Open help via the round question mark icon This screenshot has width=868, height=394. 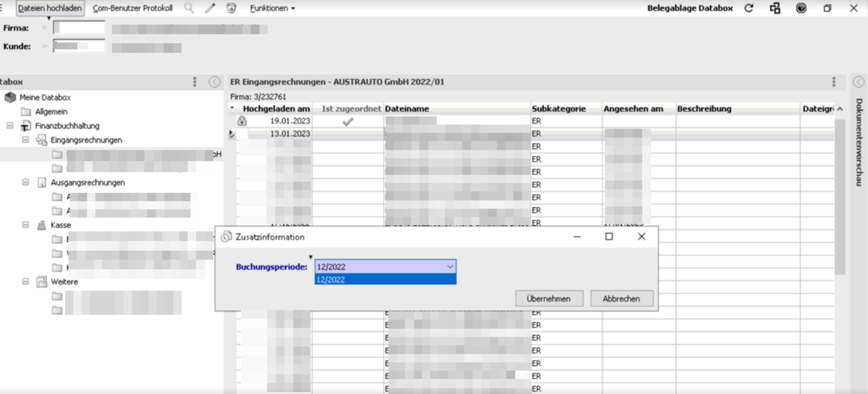pos(801,8)
